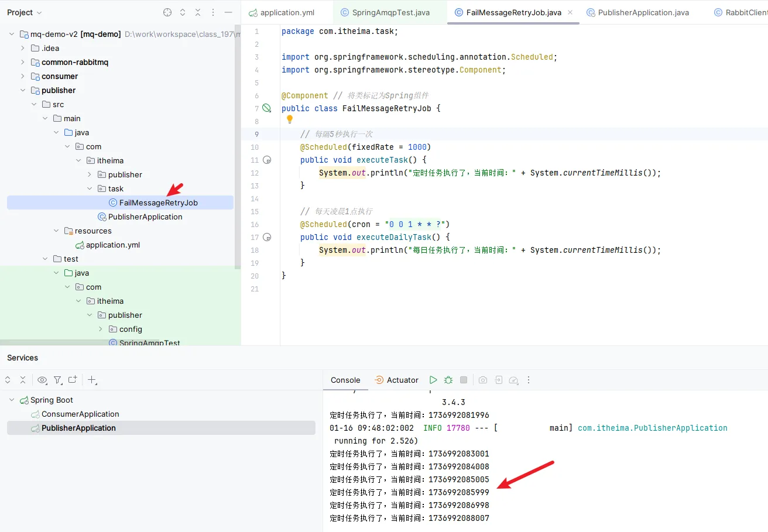Open the Project panel options kebab menu
This screenshot has height=532, width=768.
pos(213,12)
